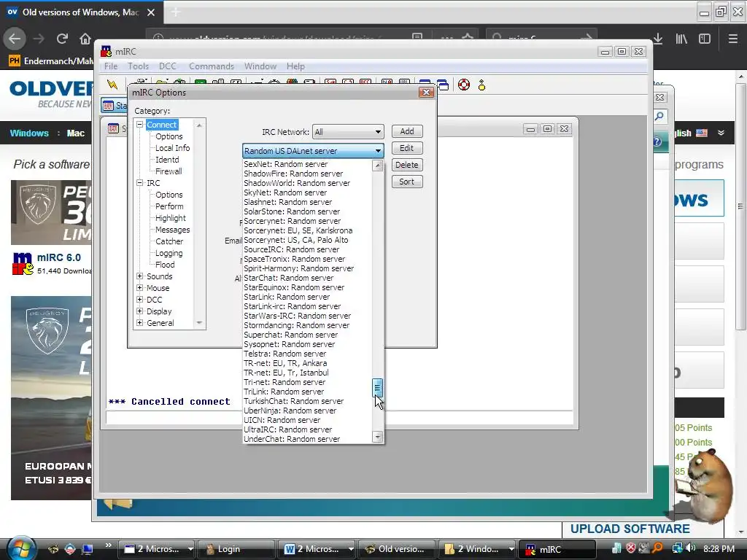Screen dimensions: 747x560
Task: Click the Delete server button
Action: (407, 165)
